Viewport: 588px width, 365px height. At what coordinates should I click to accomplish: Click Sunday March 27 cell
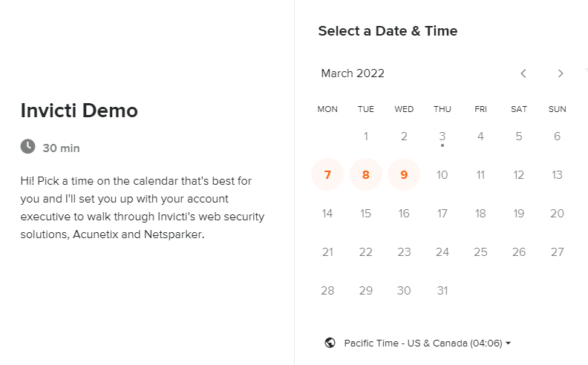pyautogui.click(x=557, y=251)
